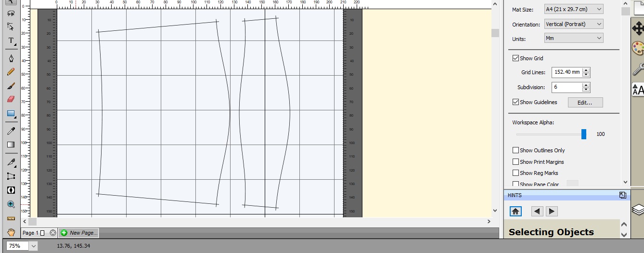
Task: Open the Units dropdown
Action: (x=574, y=38)
